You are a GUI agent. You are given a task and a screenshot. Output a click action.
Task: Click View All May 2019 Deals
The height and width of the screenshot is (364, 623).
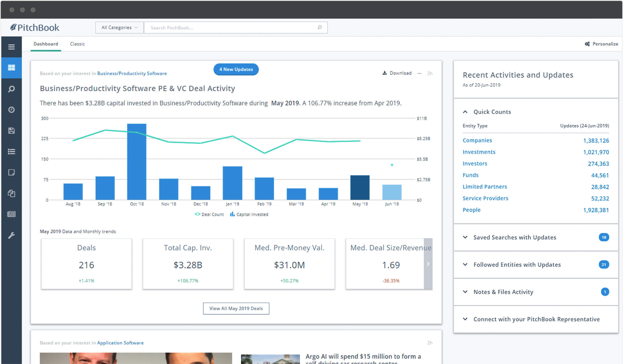pos(236,308)
